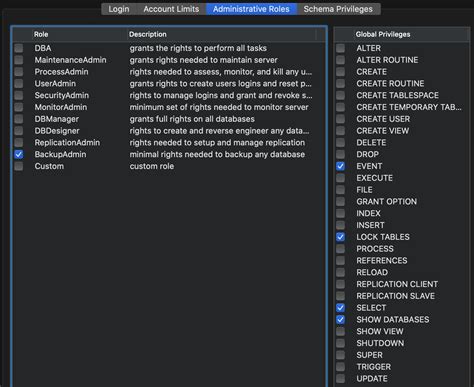
Task: Tick the CREATE privilege checkbox
Action: [x=340, y=72]
